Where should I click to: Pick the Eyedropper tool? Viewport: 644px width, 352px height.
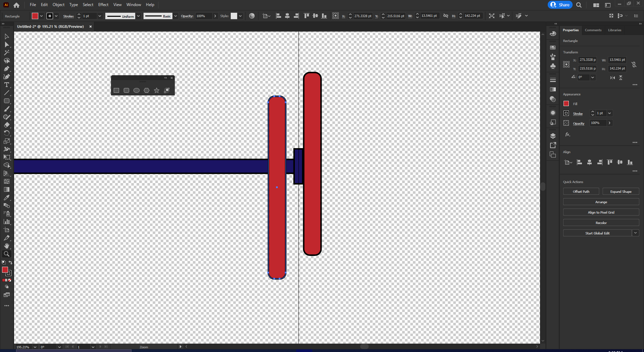pyautogui.click(x=6, y=197)
